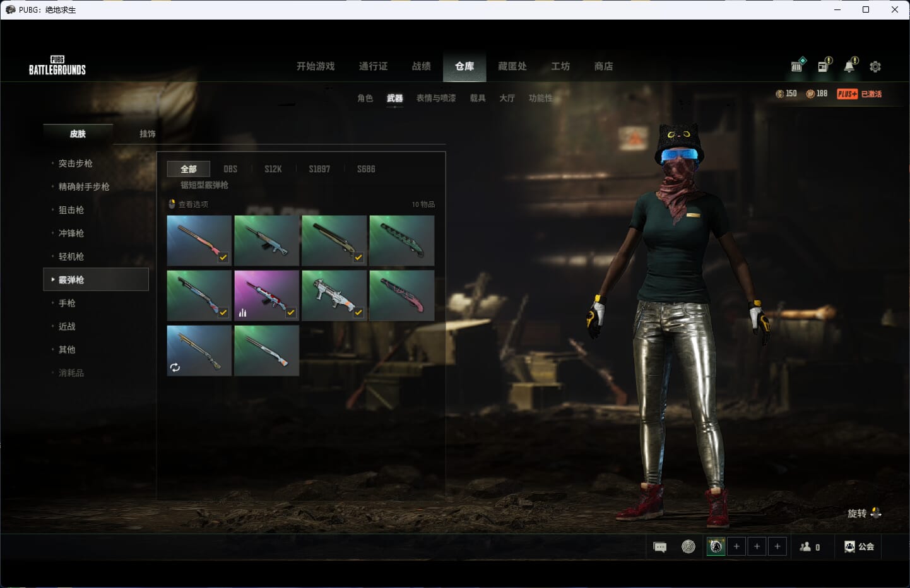
Task: Click the bullets icon on purple skin
Action: coord(242,312)
